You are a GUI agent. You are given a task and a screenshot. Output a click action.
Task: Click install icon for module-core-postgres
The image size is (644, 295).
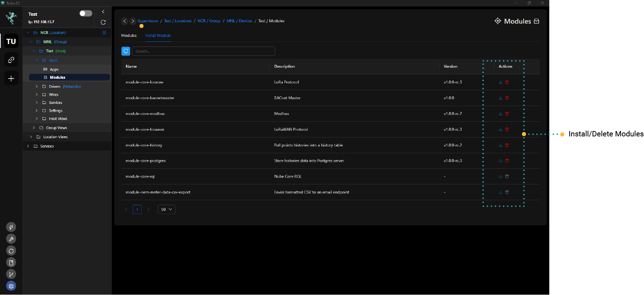click(501, 160)
